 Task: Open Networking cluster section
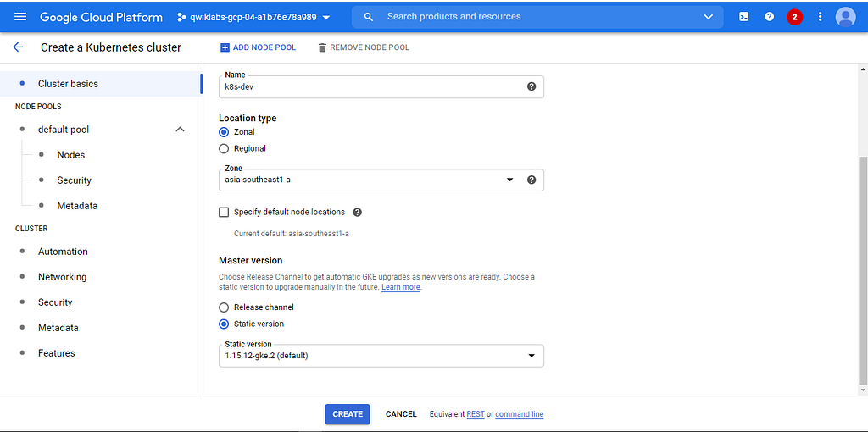(62, 277)
